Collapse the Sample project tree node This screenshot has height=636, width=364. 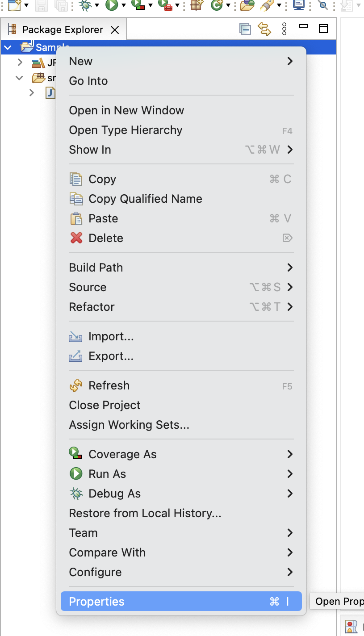click(8, 47)
